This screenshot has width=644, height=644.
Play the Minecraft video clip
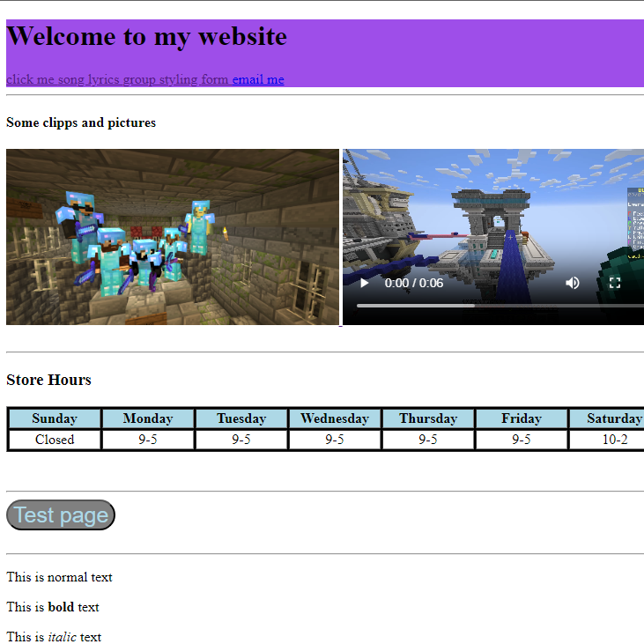coord(365,283)
